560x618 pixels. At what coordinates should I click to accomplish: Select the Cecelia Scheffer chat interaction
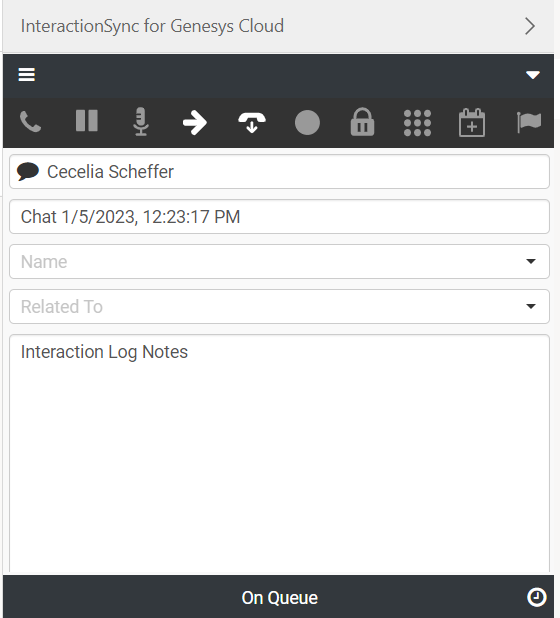point(279,171)
